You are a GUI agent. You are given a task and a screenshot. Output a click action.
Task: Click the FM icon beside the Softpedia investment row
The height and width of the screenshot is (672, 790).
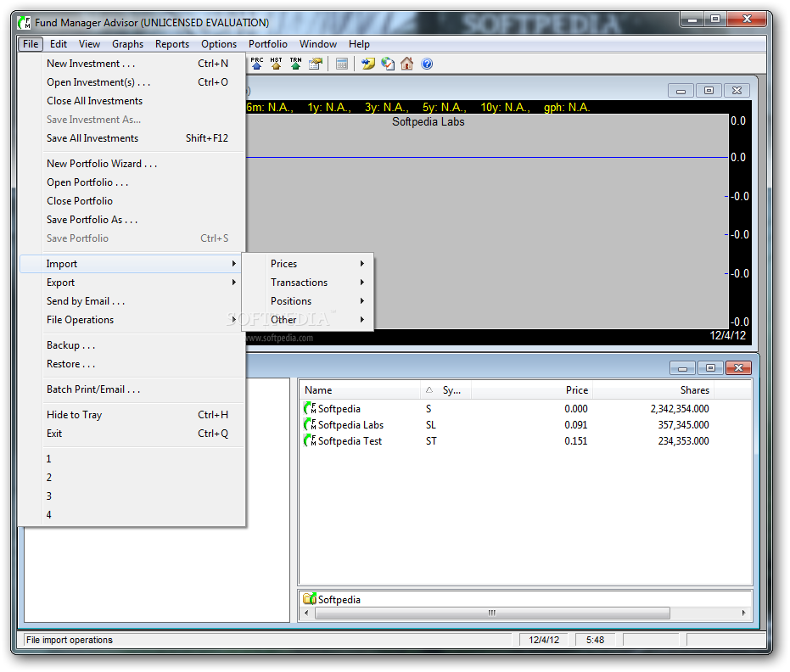click(310, 408)
